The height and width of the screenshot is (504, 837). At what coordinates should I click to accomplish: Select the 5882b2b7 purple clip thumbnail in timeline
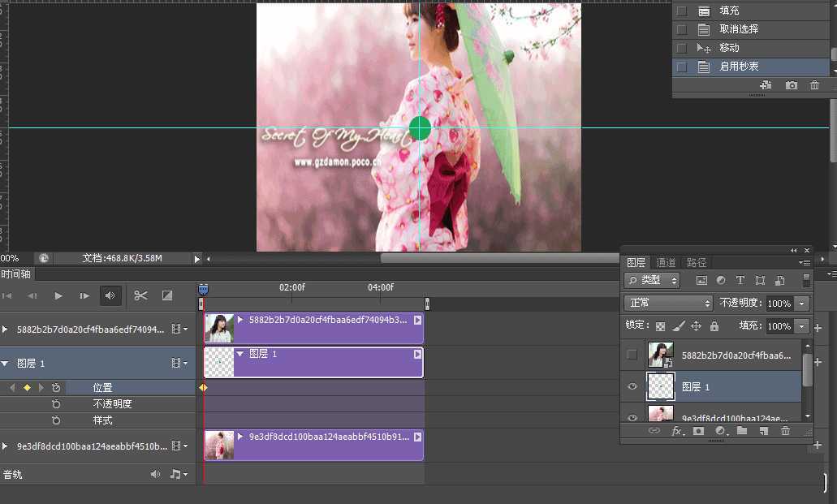[x=219, y=328]
